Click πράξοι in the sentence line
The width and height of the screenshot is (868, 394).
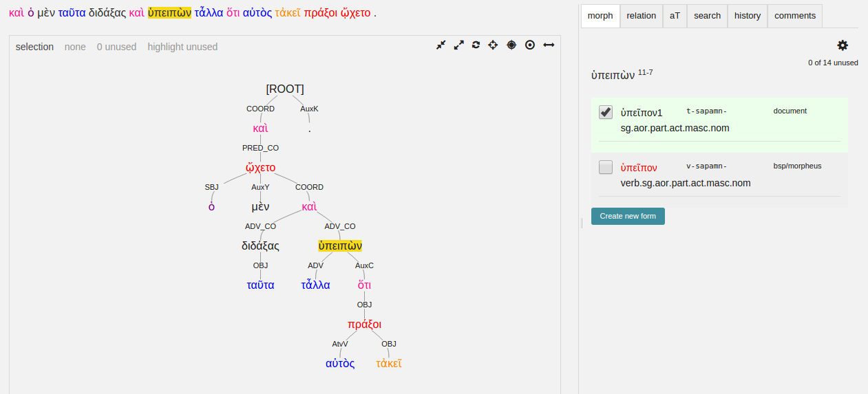coord(320,13)
